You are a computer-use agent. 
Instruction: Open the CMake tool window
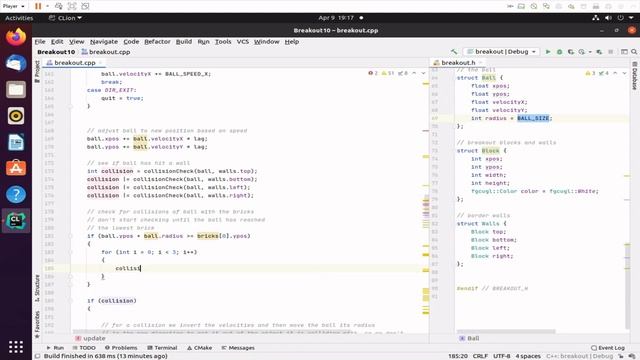(x=200, y=348)
